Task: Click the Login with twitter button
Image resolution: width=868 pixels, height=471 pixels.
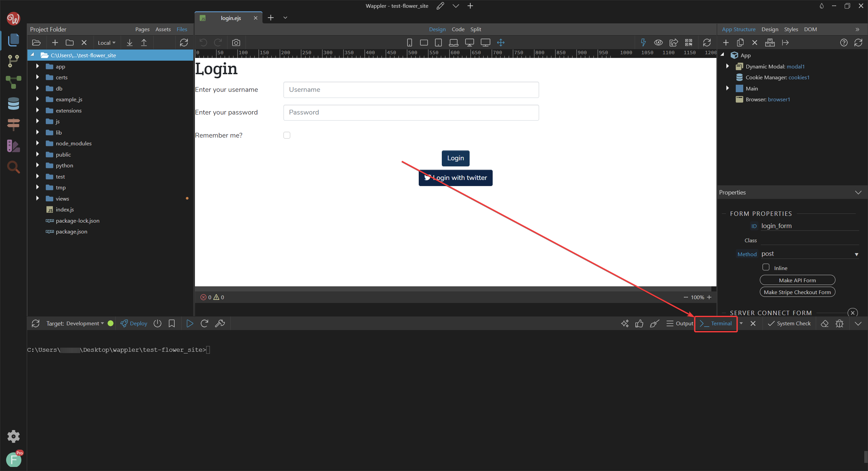Action: (x=455, y=178)
